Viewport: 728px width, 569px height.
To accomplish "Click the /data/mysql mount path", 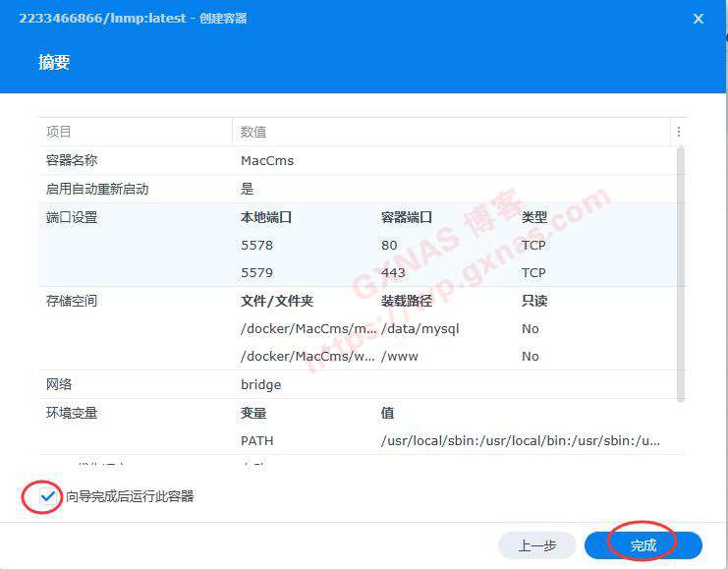I will click(420, 328).
